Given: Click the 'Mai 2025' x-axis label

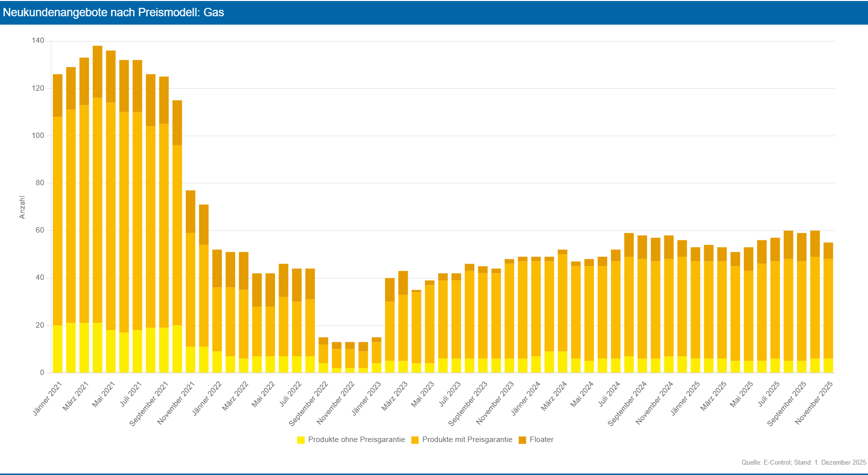Looking at the screenshot, I should click(742, 394).
